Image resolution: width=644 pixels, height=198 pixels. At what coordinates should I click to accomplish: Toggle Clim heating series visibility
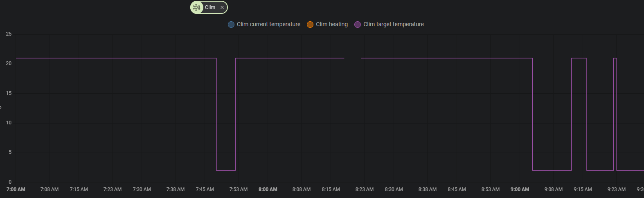[x=327, y=25]
